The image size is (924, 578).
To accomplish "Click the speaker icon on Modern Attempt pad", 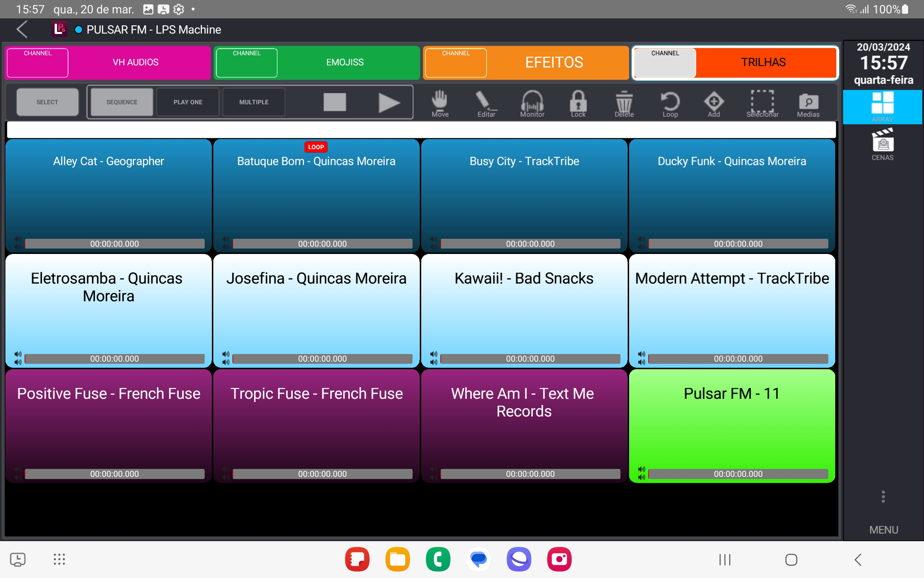I will 641,358.
